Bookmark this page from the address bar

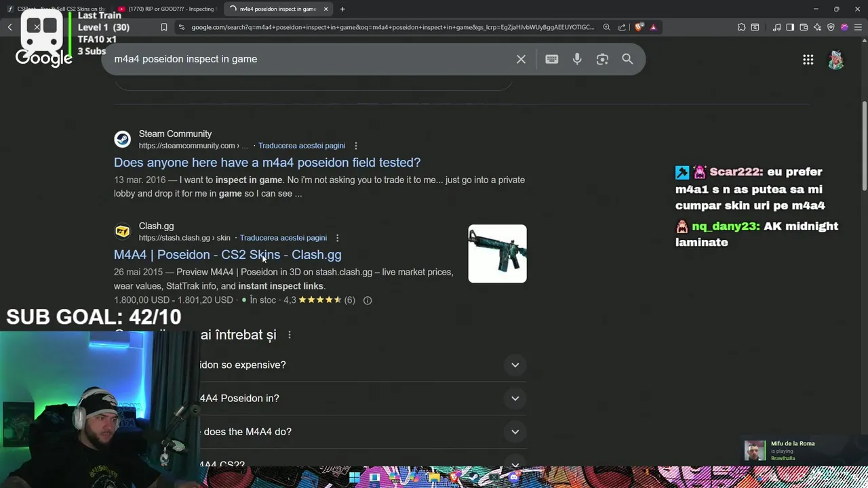[x=164, y=27]
